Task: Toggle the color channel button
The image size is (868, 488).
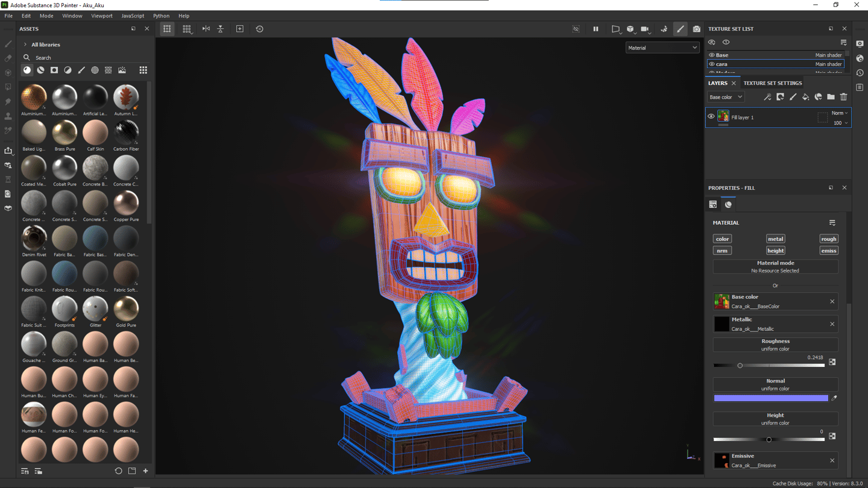Action: tap(722, 239)
